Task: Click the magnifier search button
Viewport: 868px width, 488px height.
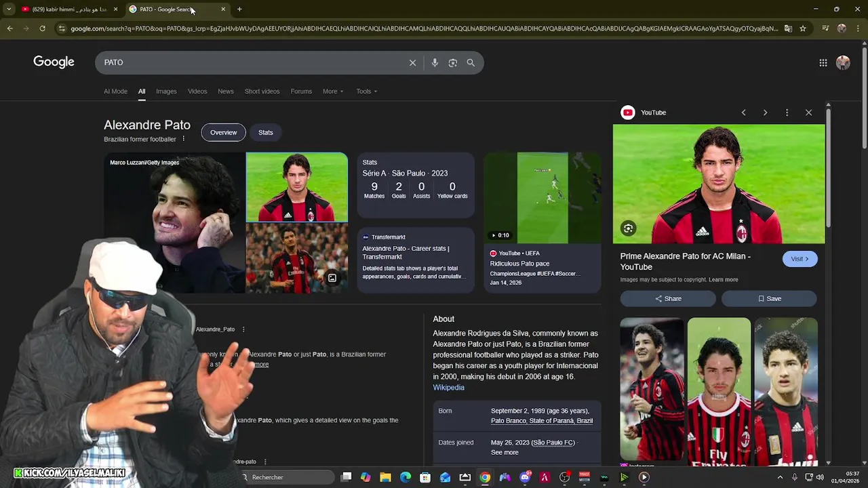Action: (471, 62)
